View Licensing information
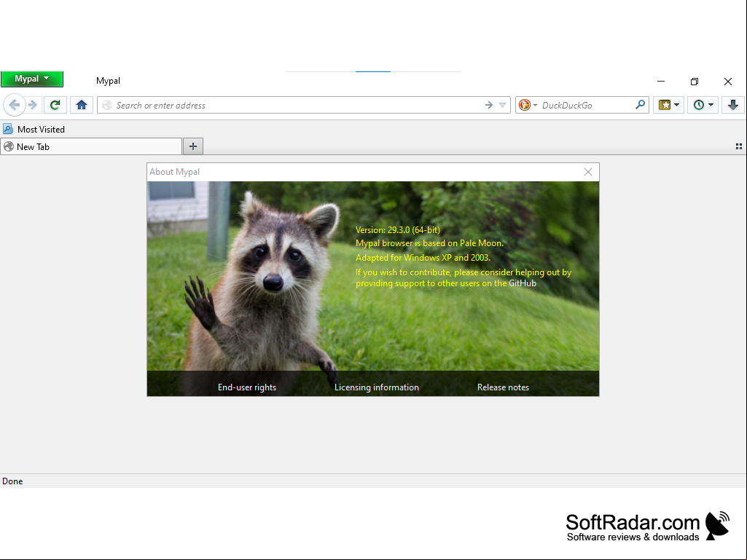 point(376,387)
